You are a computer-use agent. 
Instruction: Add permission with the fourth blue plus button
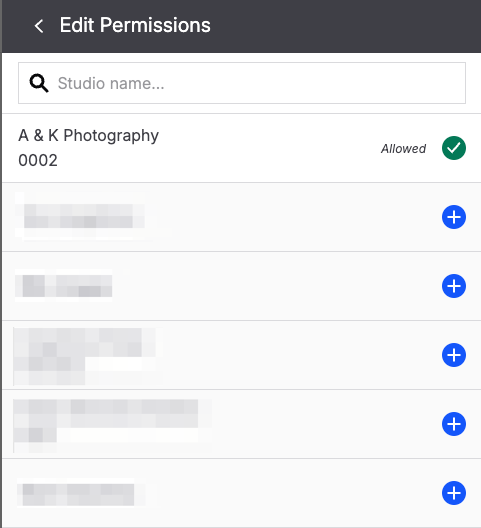[454, 424]
